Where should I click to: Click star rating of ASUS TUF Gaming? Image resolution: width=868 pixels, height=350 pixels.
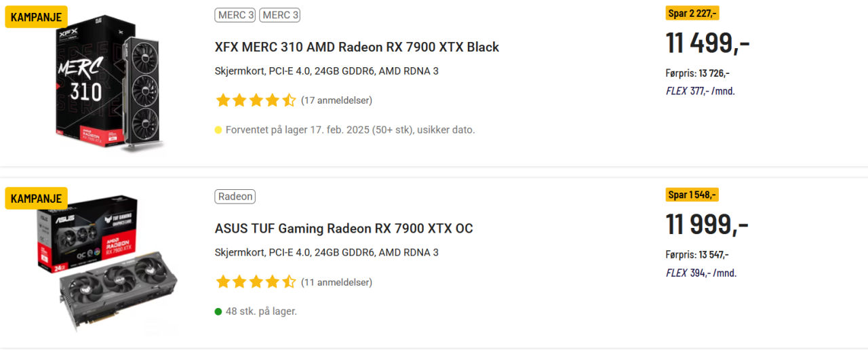(256, 282)
